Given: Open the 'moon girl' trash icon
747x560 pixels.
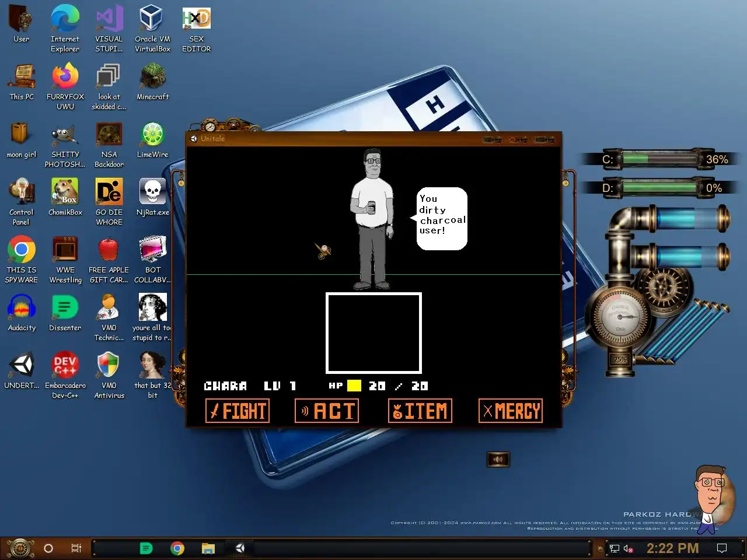Looking at the screenshot, I should pos(22,140).
